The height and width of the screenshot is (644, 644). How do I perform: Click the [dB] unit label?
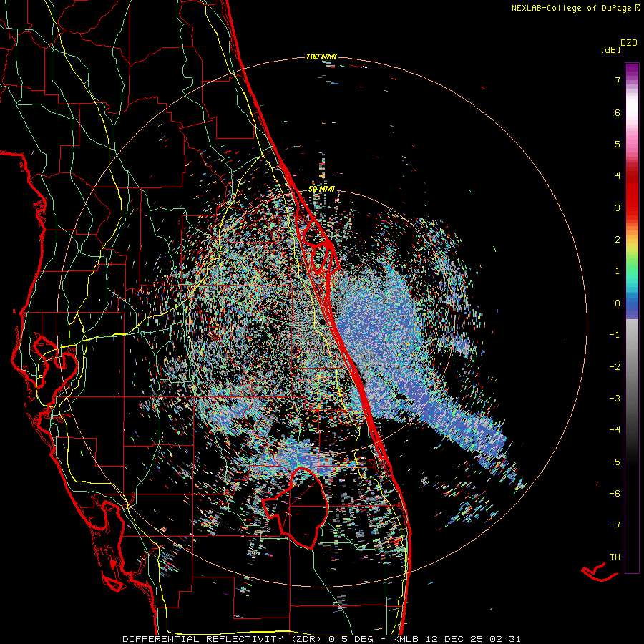point(610,49)
